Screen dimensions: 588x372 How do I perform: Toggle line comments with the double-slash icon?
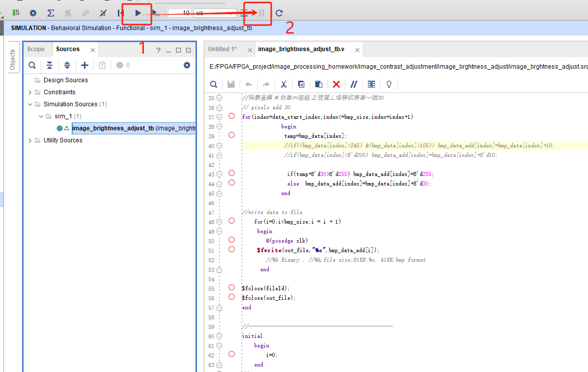(353, 84)
